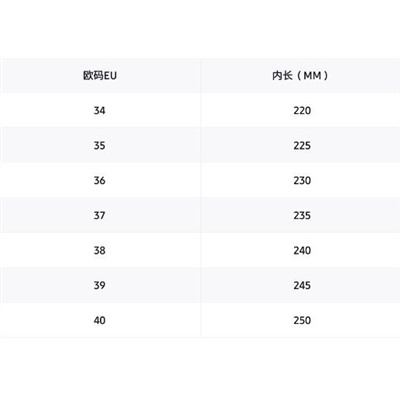Select the EU size 39 cell
Viewport: 400px width, 400px height.
(99, 285)
